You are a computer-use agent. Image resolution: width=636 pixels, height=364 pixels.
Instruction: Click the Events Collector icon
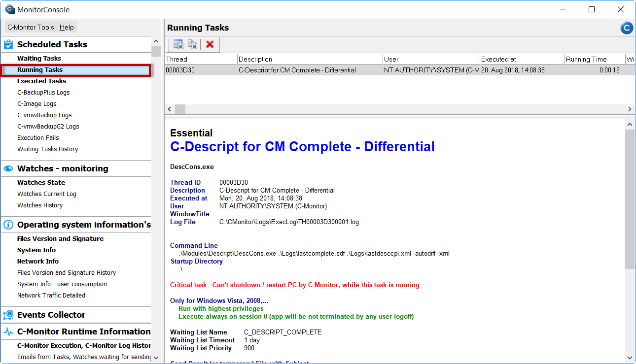pos(8,315)
